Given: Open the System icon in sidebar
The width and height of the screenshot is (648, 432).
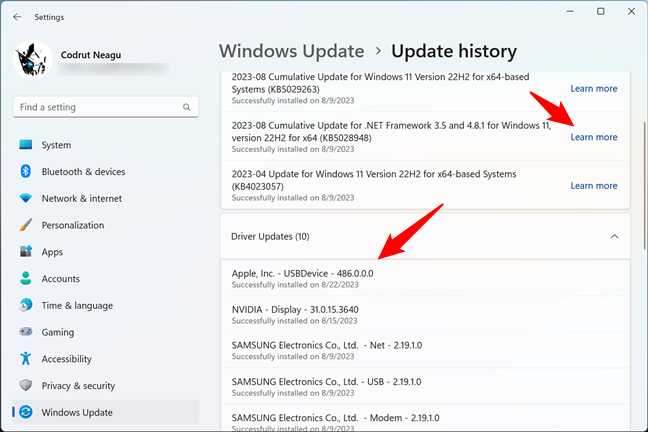Looking at the screenshot, I should coord(26,145).
